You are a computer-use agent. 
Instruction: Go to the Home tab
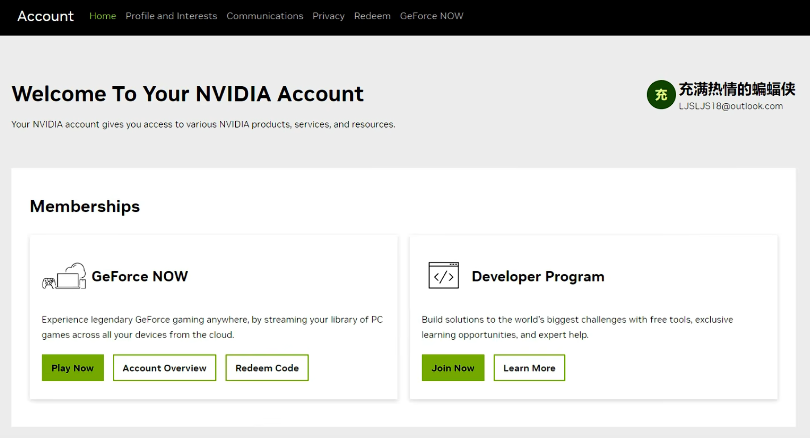click(x=102, y=16)
